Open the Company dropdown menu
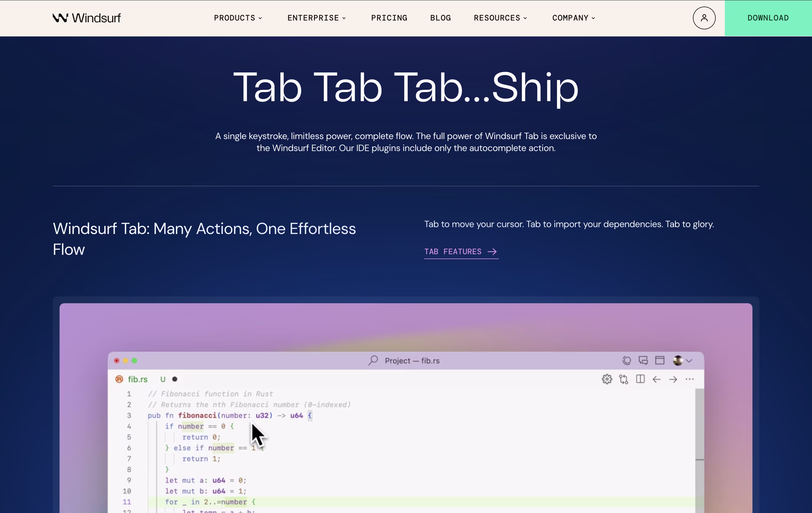 pos(573,18)
